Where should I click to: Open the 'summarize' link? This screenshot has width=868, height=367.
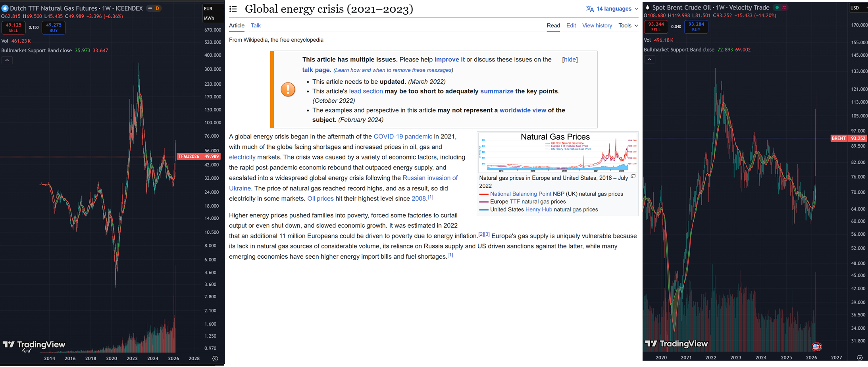click(497, 91)
